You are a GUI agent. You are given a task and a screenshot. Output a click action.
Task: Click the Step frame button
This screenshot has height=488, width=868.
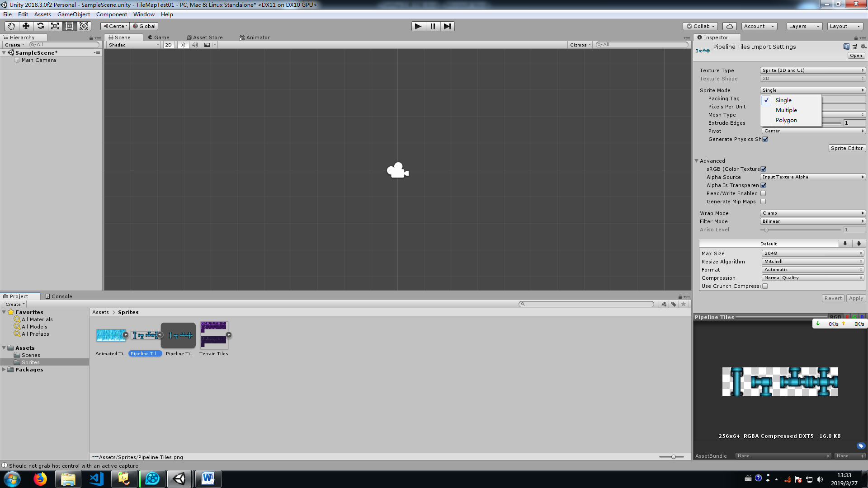(x=447, y=26)
